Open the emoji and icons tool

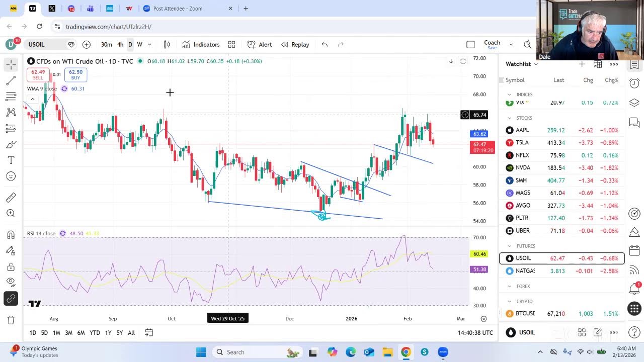coord(11,176)
